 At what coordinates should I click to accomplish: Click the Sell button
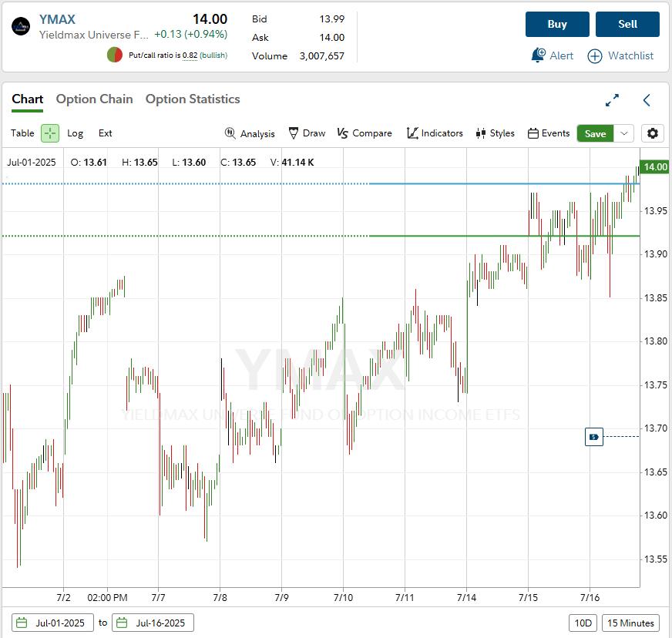point(627,24)
